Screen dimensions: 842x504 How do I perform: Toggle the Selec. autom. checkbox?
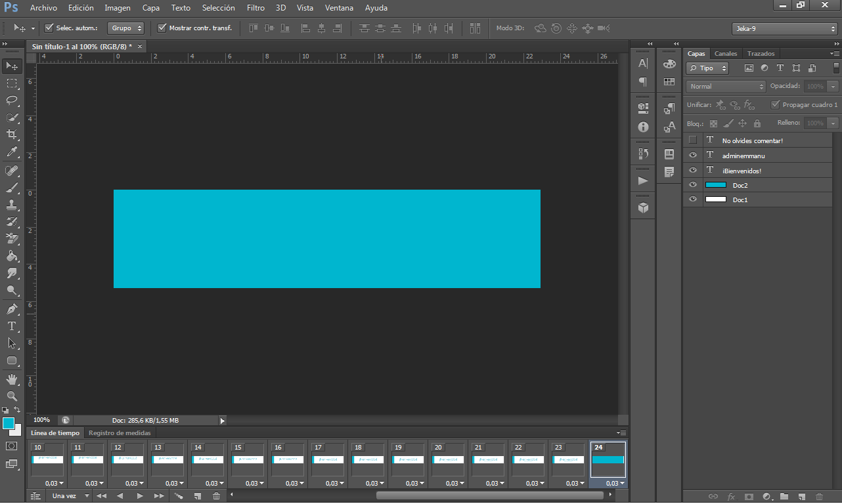49,28
